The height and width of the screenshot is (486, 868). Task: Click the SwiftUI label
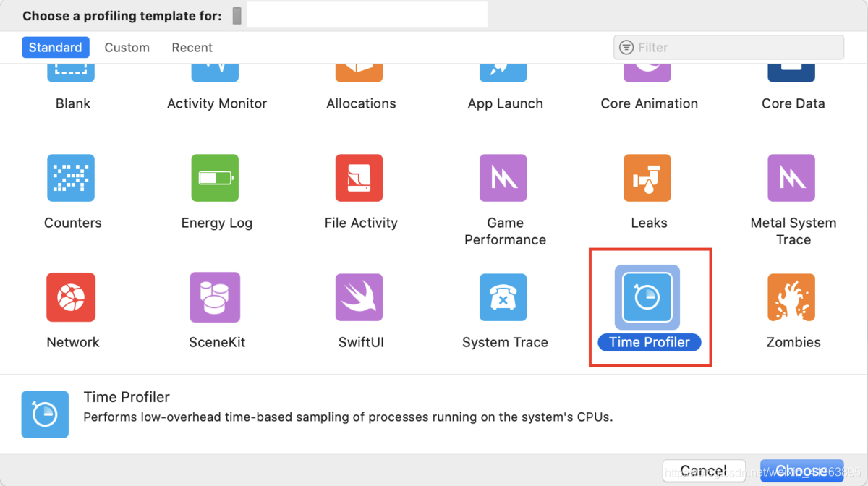361,342
